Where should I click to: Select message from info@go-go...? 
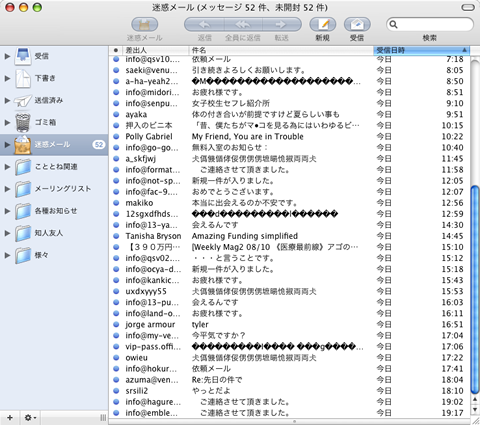point(289,147)
